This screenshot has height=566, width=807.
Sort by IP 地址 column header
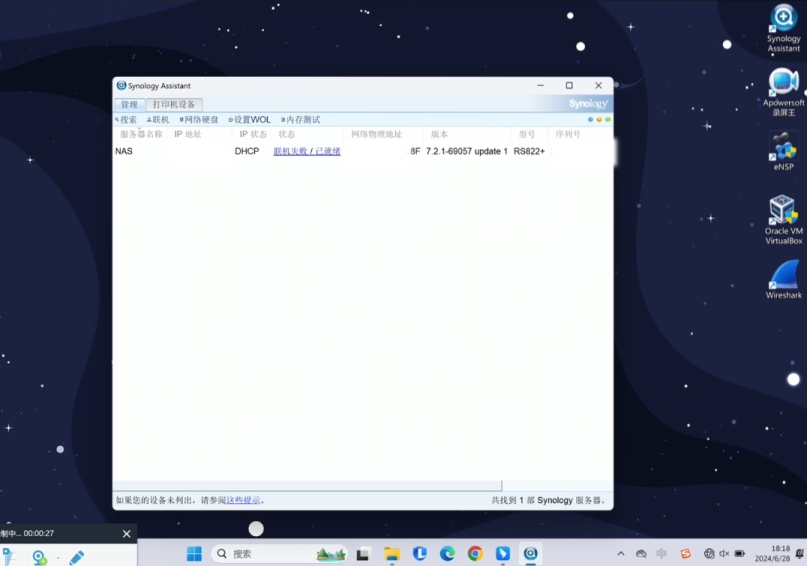(187, 134)
